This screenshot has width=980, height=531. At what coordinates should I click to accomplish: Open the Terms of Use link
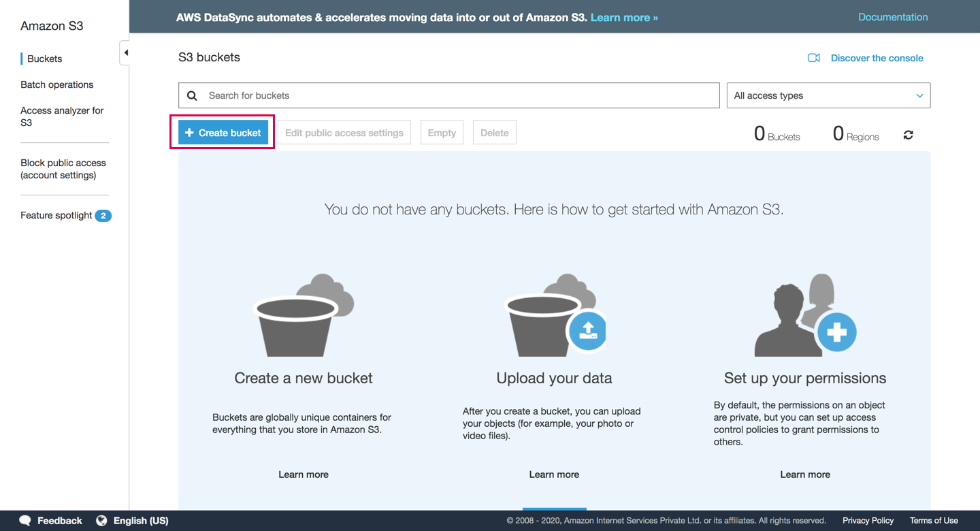(934, 521)
